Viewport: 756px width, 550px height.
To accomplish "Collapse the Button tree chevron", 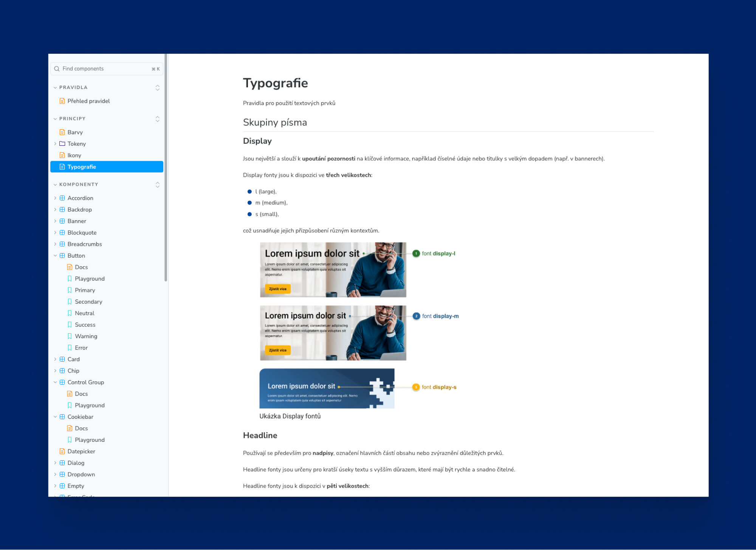I will click(55, 256).
